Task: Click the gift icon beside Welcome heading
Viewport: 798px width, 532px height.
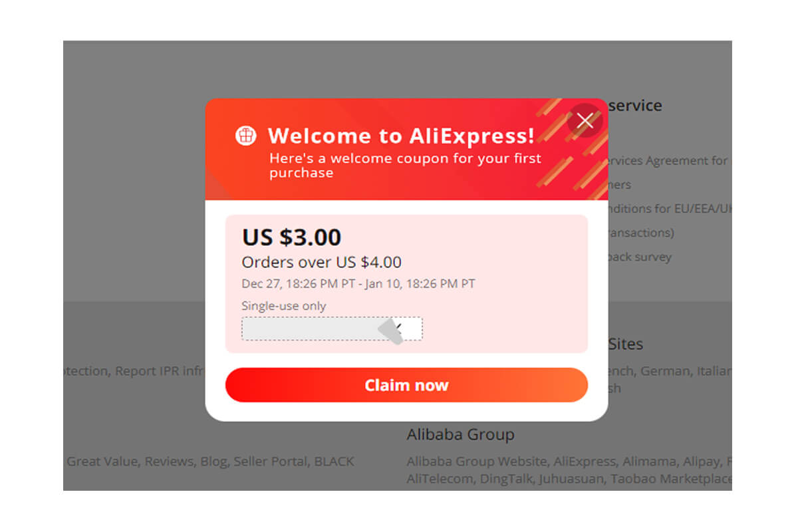Action: click(246, 136)
